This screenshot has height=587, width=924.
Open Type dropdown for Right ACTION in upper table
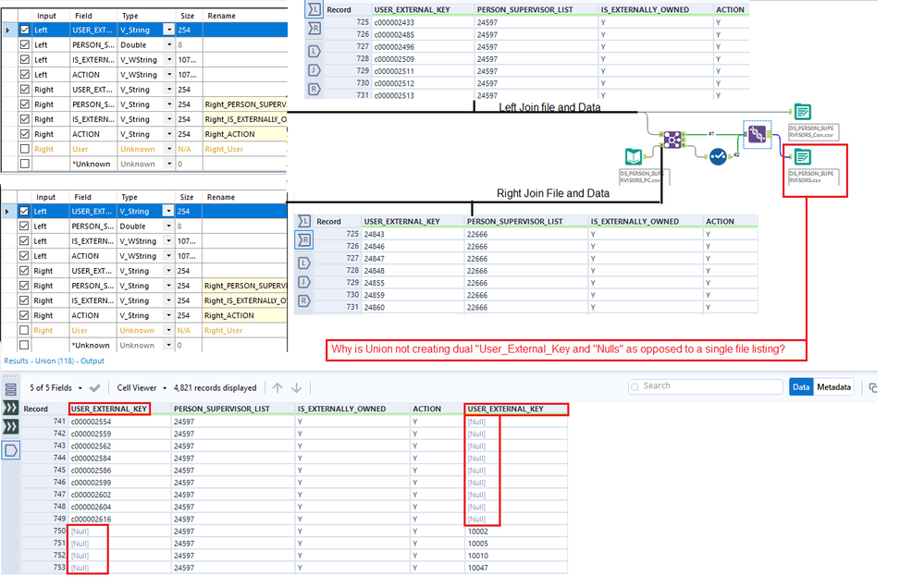coord(169,134)
